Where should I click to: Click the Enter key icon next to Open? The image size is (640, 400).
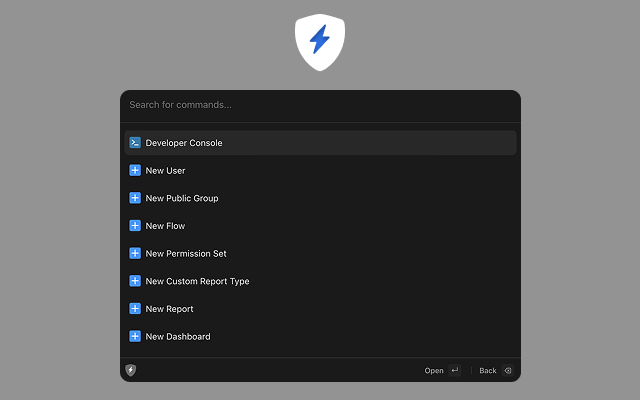[455, 370]
